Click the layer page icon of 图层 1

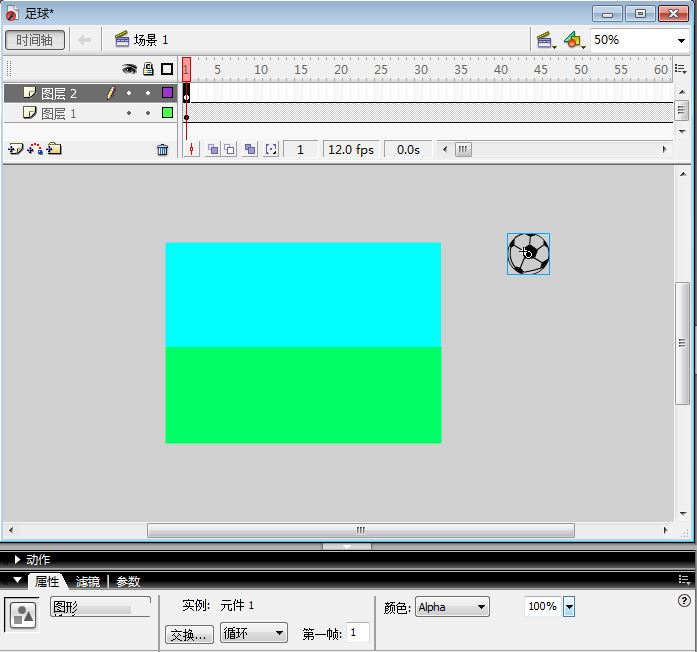click(x=29, y=112)
